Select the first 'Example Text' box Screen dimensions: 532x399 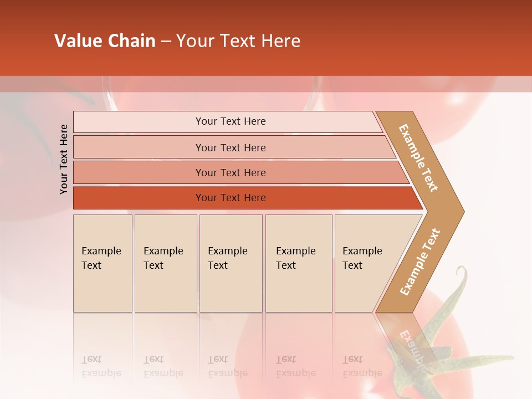(103, 263)
